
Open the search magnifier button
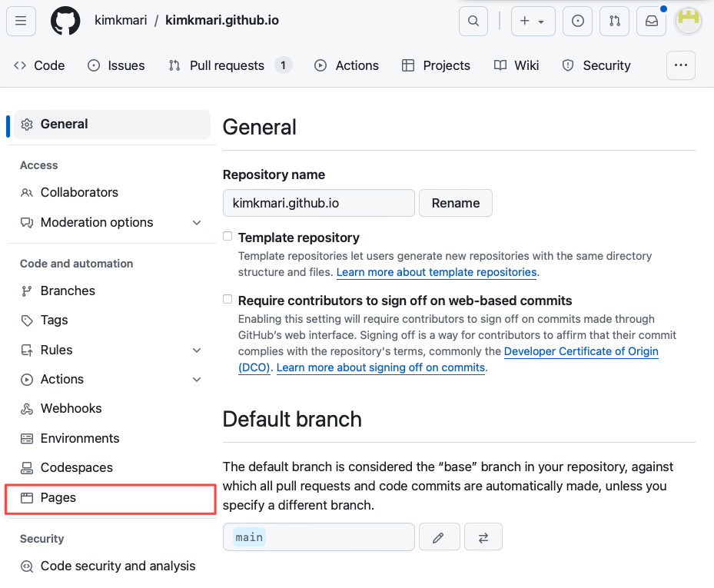[473, 21]
